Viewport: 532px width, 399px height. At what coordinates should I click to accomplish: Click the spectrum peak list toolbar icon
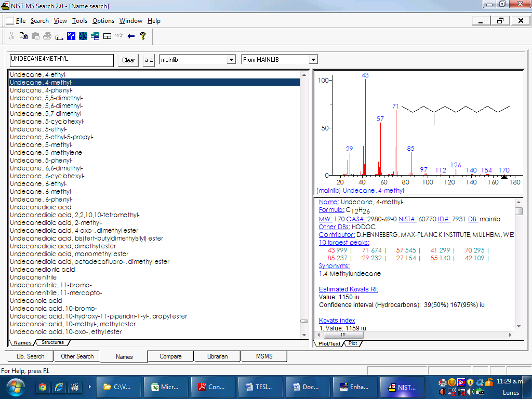(x=59, y=36)
